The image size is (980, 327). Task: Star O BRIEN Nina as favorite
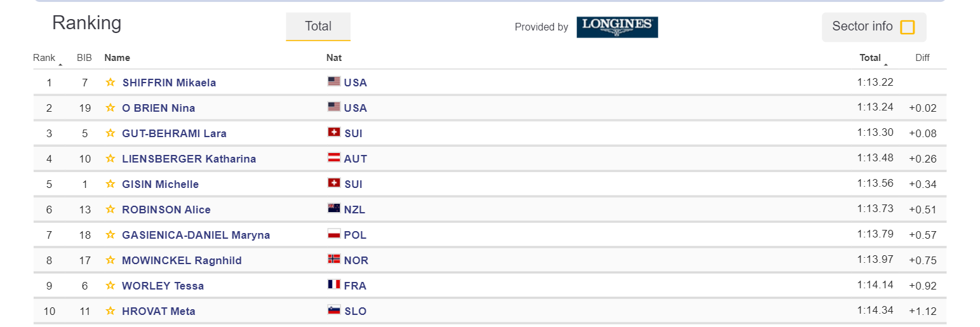pyautogui.click(x=111, y=108)
